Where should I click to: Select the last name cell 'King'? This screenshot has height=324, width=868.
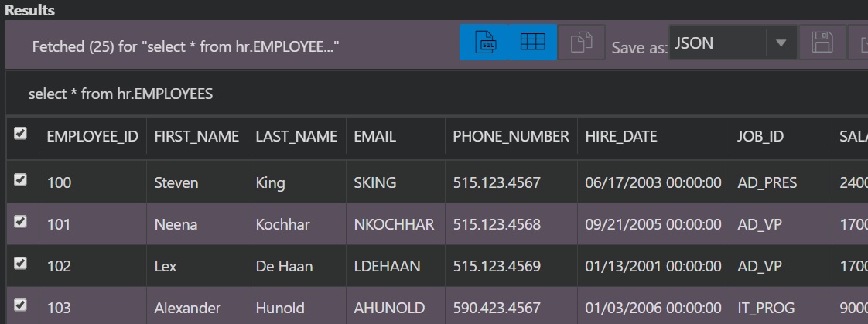click(296, 182)
